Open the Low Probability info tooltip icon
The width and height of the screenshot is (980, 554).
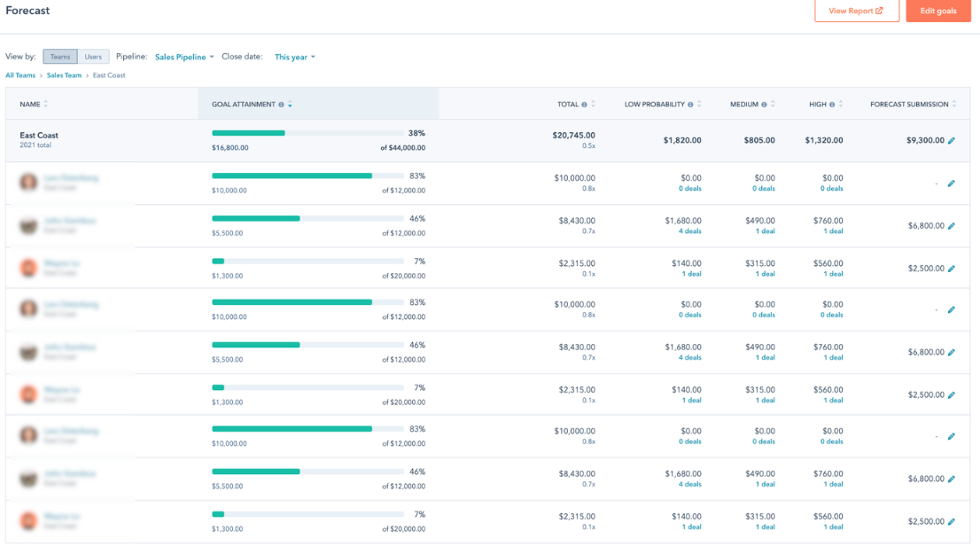pyautogui.click(x=690, y=105)
